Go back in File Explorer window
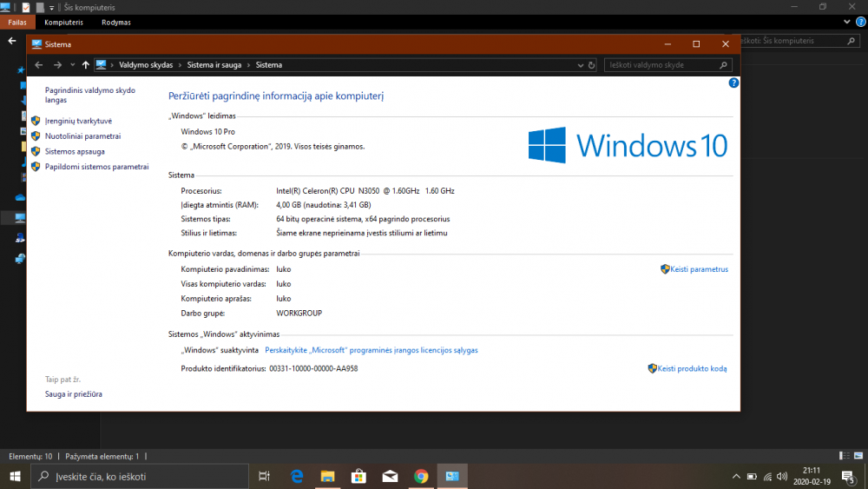The width and height of the screenshot is (868, 489). (11, 41)
